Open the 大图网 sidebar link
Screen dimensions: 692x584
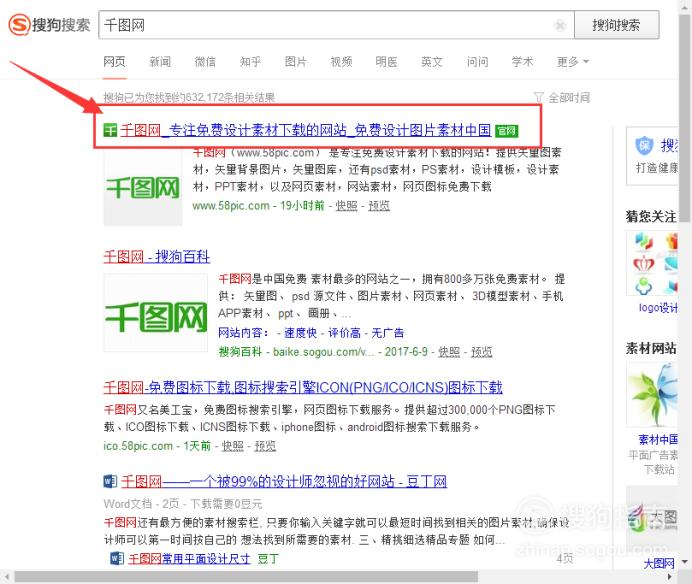click(659, 563)
